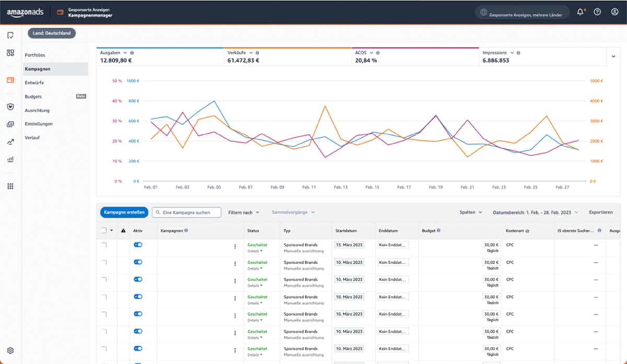
Task: Click the 30,00 € budget field in 13. März row
Action: [x=491, y=244]
